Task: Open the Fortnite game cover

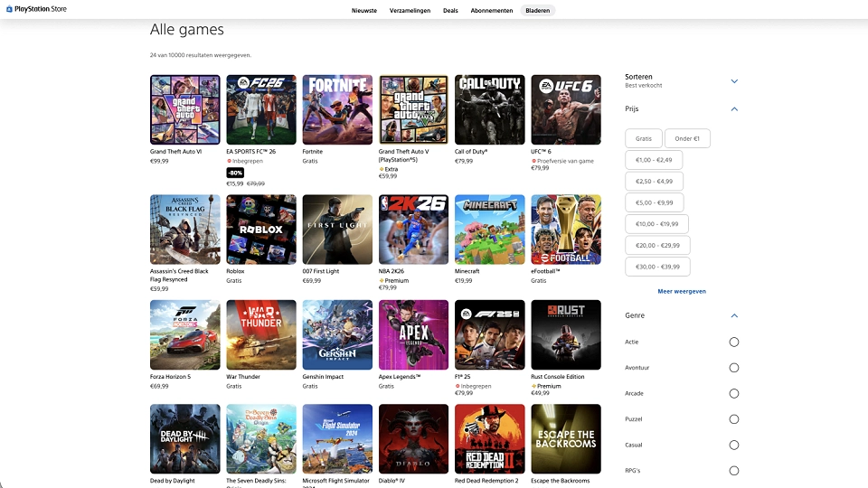Action: tap(337, 110)
